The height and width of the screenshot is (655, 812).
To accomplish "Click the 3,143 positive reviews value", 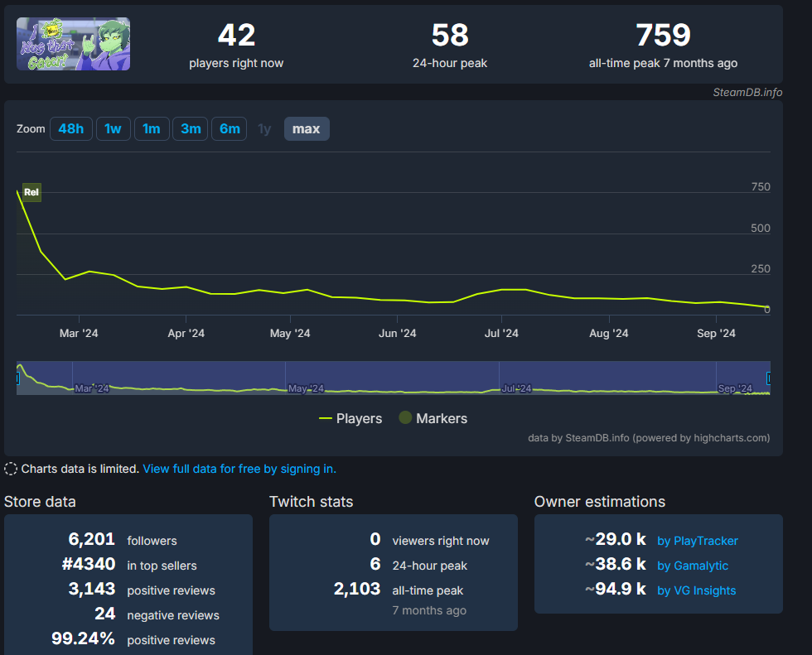I will [92, 589].
